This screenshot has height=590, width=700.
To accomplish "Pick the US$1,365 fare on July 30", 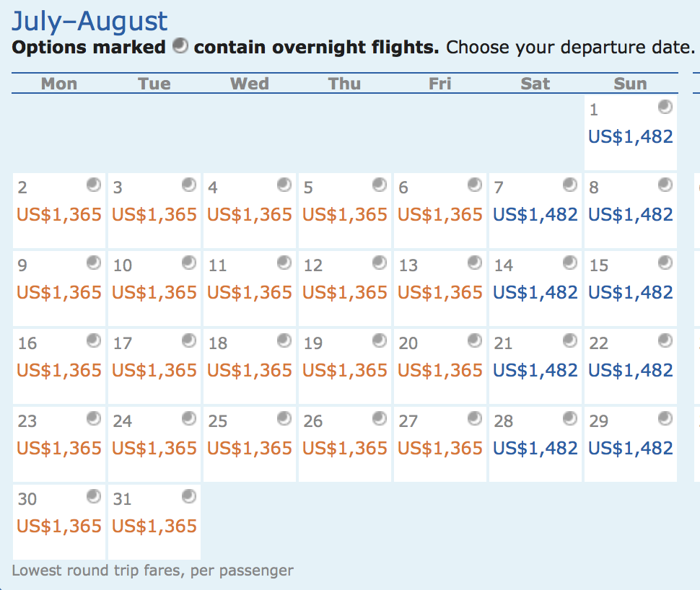I will click(58, 526).
